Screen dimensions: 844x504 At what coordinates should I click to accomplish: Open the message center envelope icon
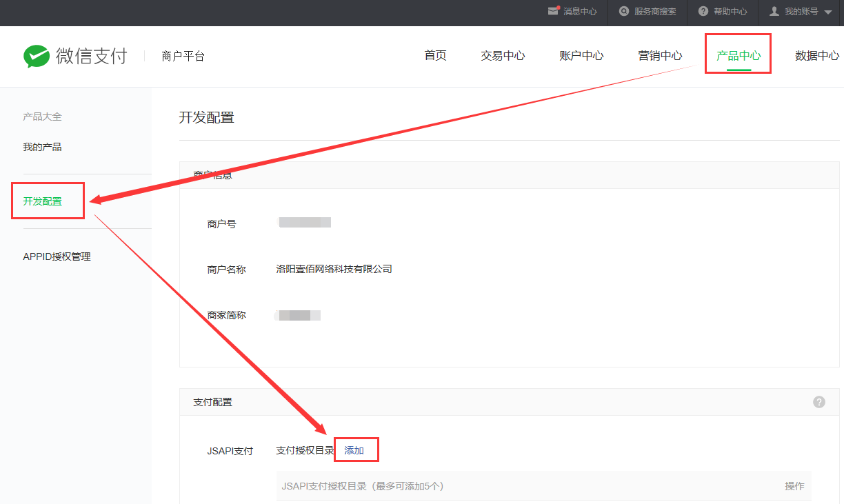553,11
